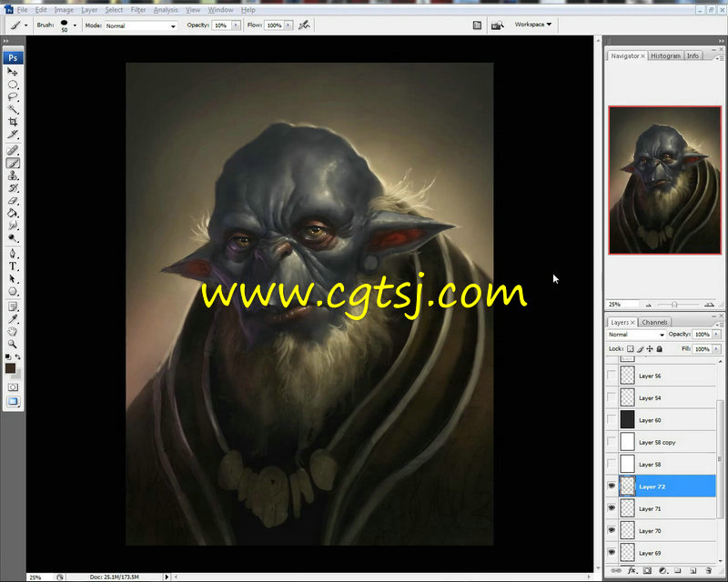The height and width of the screenshot is (582, 728).
Task: Select the Lasso tool
Action: click(13, 97)
